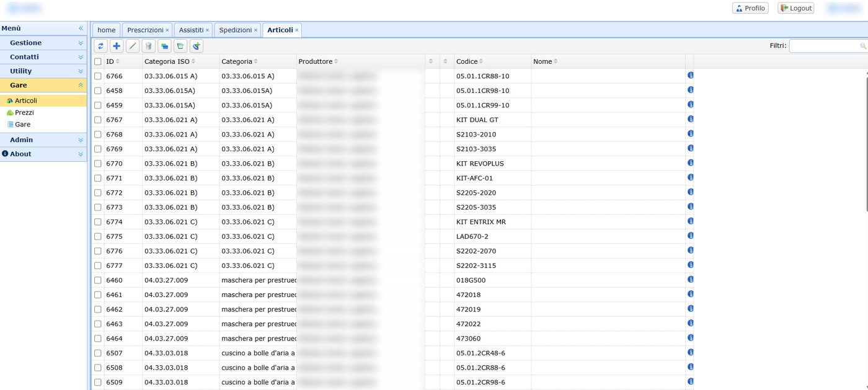
Task: Expand the Admin menu section
Action: [x=43, y=140]
